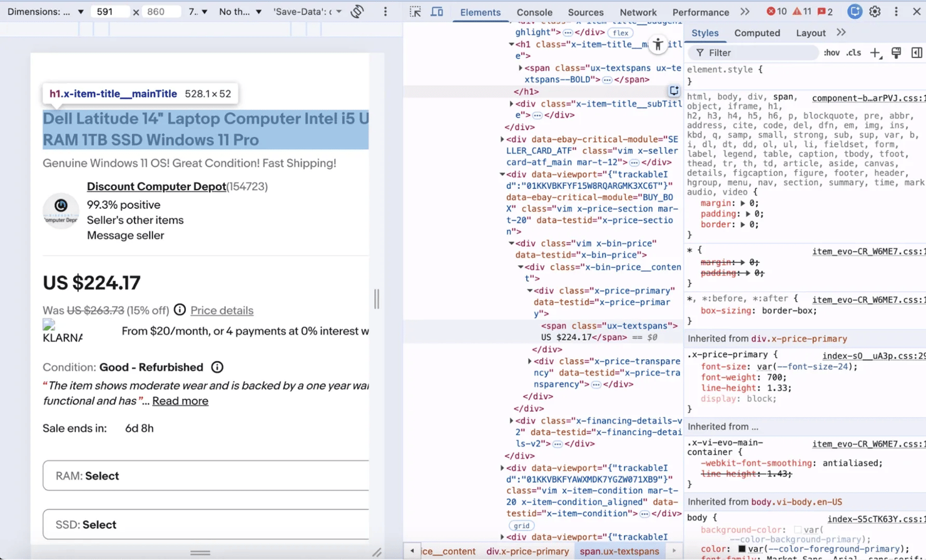
Task: Open the Dimensions device dropdown
Action: pyautogui.click(x=46, y=12)
